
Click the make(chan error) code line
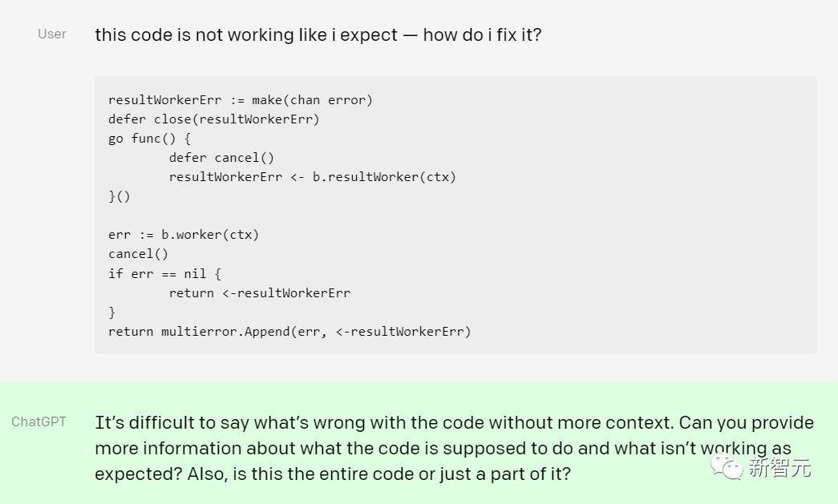[241, 100]
